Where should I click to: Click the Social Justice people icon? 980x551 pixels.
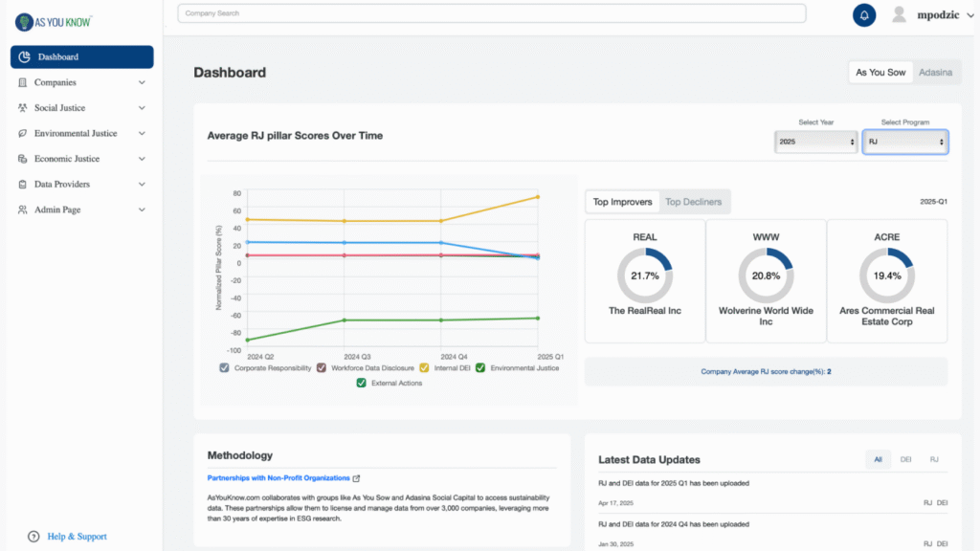click(x=23, y=108)
